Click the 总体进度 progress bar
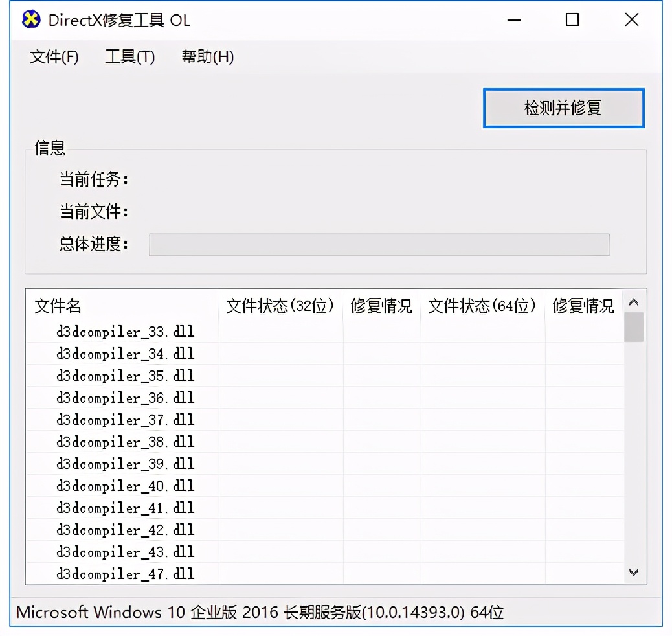The height and width of the screenshot is (636, 672). (379, 245)
